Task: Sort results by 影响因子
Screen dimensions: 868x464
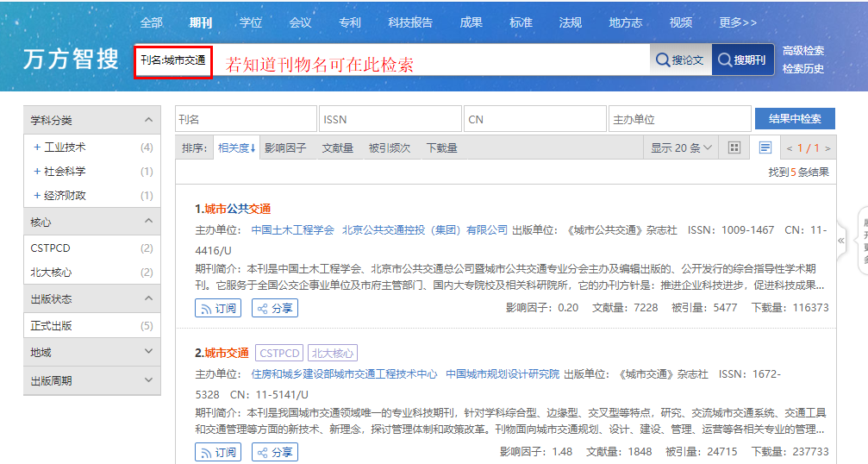Action: [x=285, y=147]
